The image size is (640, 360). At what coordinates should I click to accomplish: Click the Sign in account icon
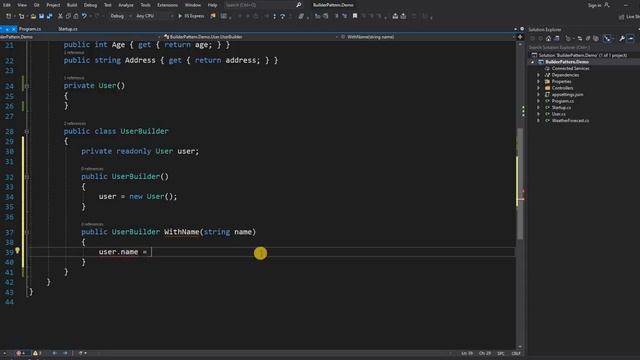point(607,5)
